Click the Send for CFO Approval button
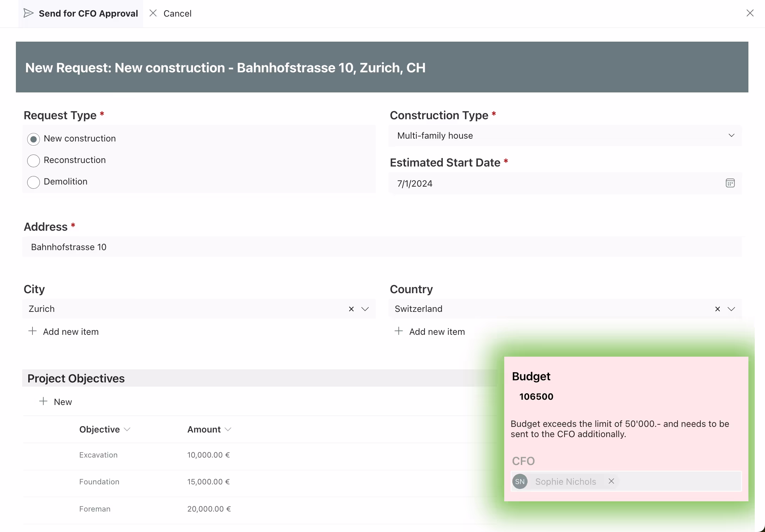This screenshot has width=765, height=532. [x=81, y=13]
